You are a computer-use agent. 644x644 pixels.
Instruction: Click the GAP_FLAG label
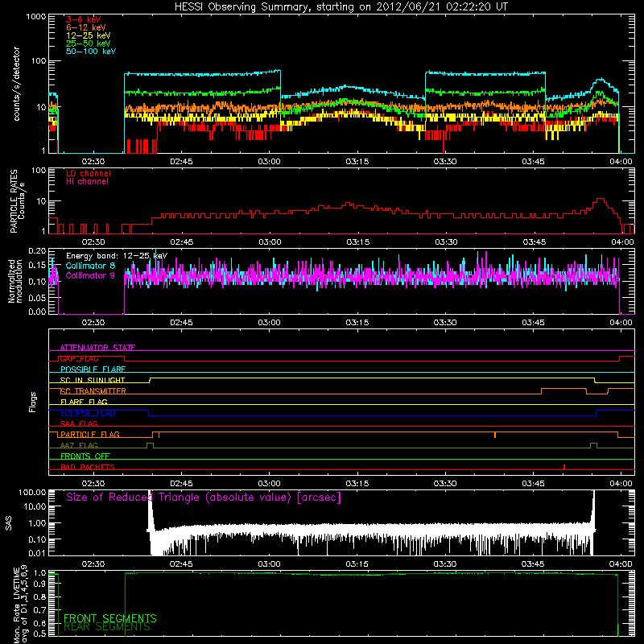click(x=79, y=358)
